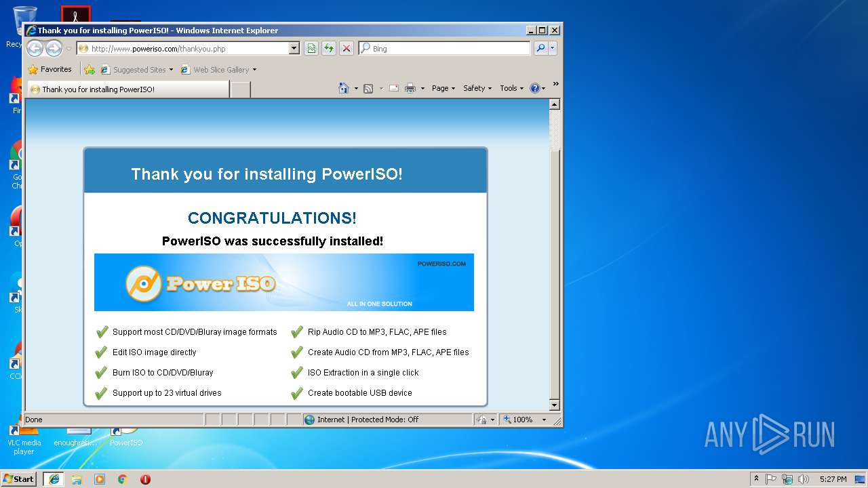
Task: Open the Web Slice Gallery link
Action: (x=215, y=69)
